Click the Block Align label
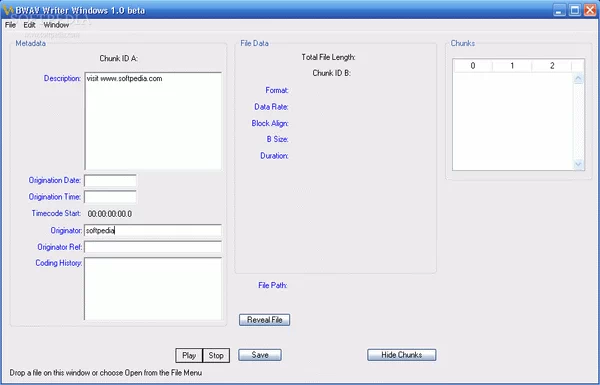The height and width of the screenshot is (385, 600). [270, 123]
